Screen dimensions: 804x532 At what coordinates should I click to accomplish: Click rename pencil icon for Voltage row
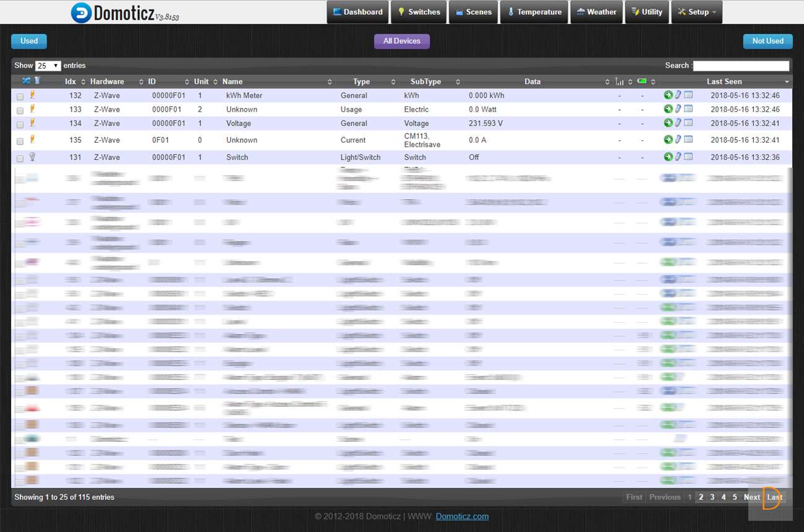tap(678, 123)
